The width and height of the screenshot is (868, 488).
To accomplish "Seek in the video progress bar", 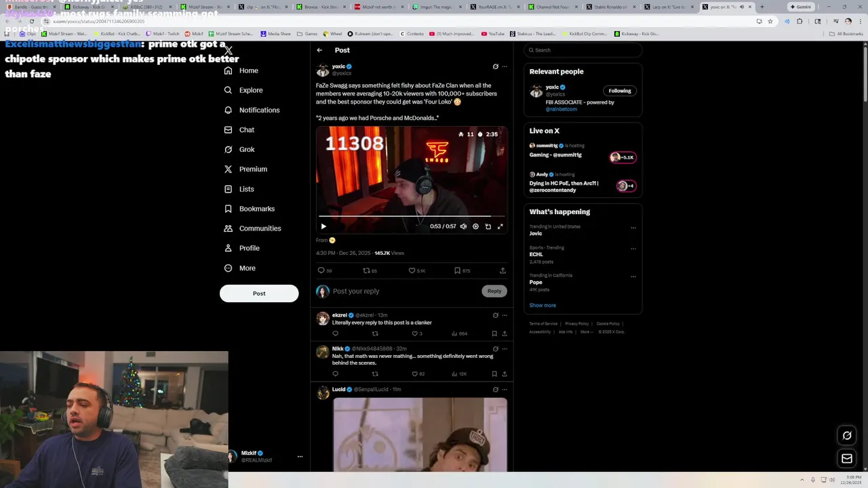I will pyautogui.click(x=411, y=217).
